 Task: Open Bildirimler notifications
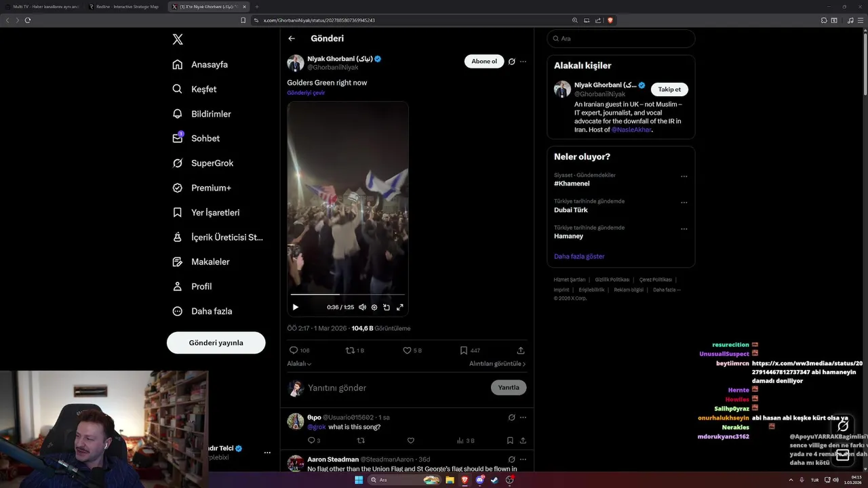coord(201,114)
